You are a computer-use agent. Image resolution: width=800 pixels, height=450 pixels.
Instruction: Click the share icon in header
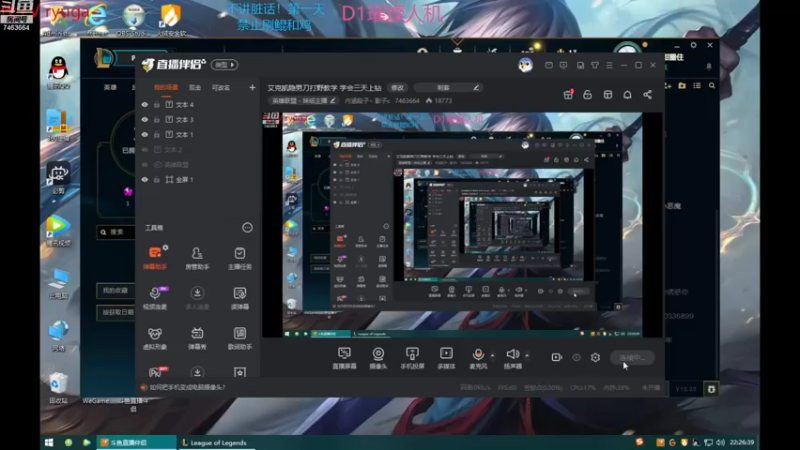click(647, 94)
